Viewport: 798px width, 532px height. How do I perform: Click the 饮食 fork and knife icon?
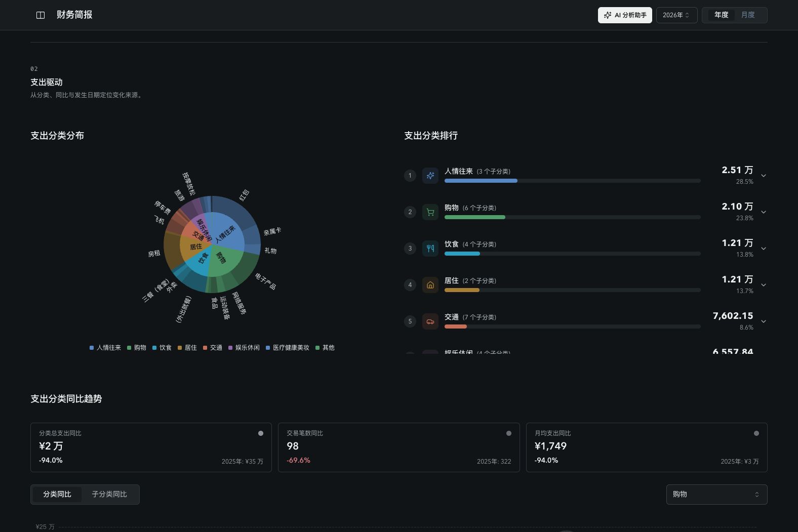(x=430, y=249)
